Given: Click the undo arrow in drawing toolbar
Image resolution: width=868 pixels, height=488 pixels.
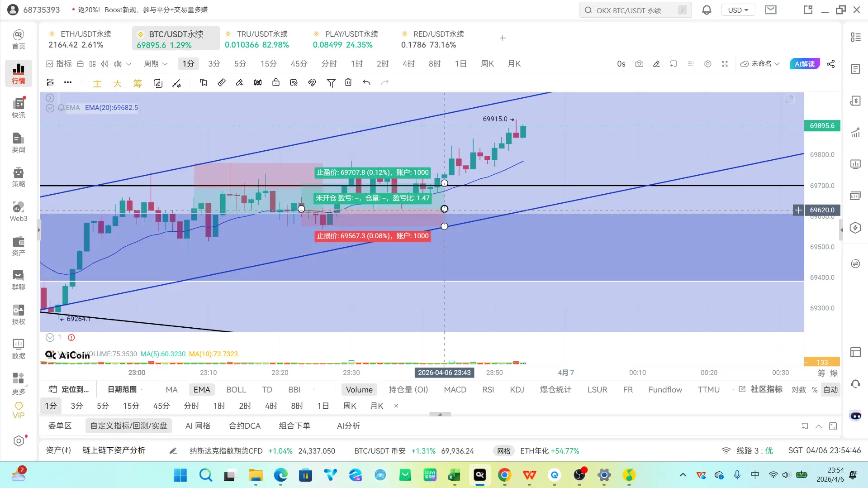Looking at the screenshot, I should pos(366,82).
